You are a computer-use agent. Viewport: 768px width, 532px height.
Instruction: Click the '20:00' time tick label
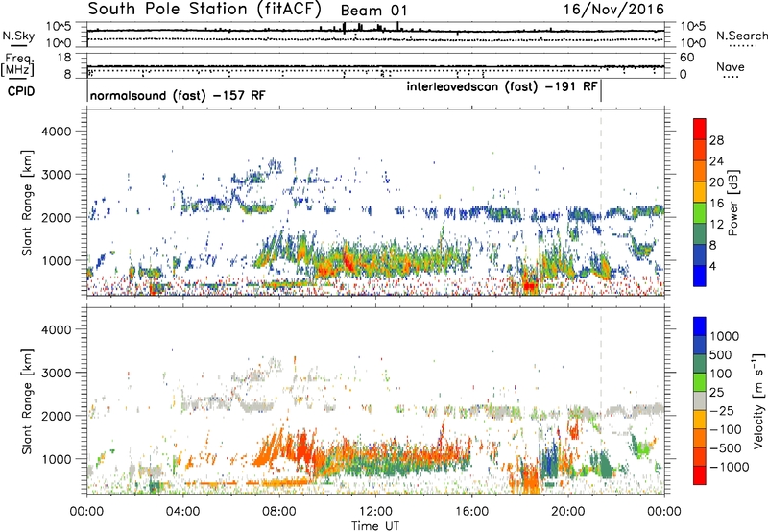pyautogui.click(x=567, y=512)
